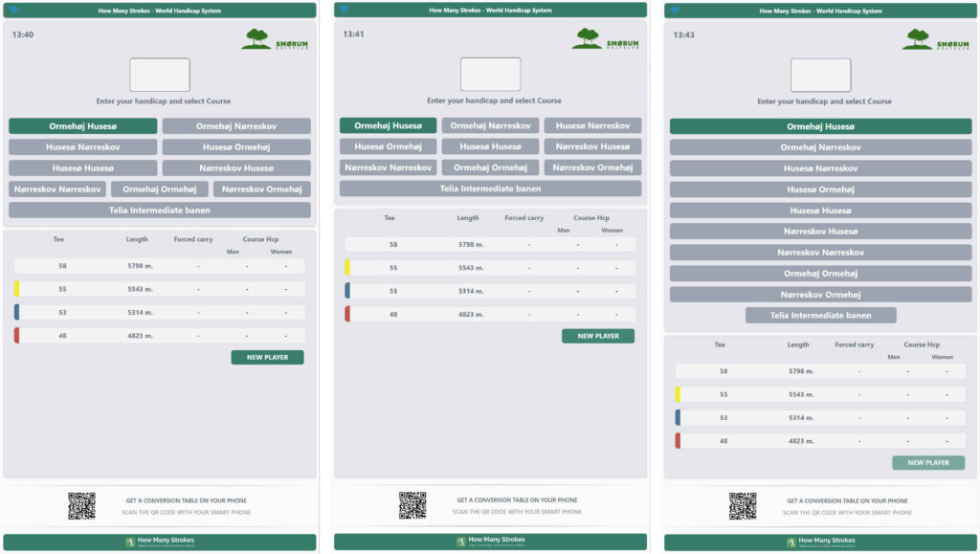Click the blue tee 53 marker, 13:41 screen
Screen dimensions: 980x554
[x=347, y=291]
